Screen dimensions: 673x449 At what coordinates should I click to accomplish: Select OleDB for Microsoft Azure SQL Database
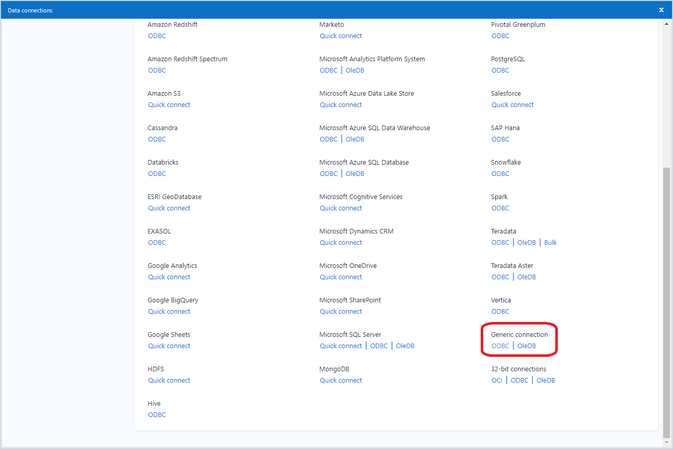coord(355,174)
